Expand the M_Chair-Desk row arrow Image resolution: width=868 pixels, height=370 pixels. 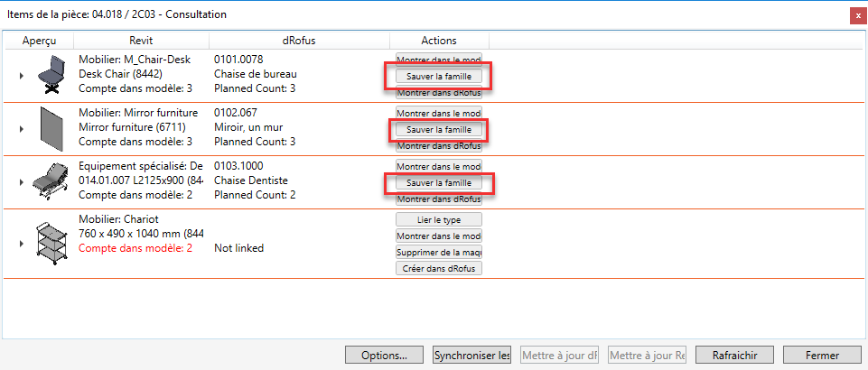click(21, 76)
